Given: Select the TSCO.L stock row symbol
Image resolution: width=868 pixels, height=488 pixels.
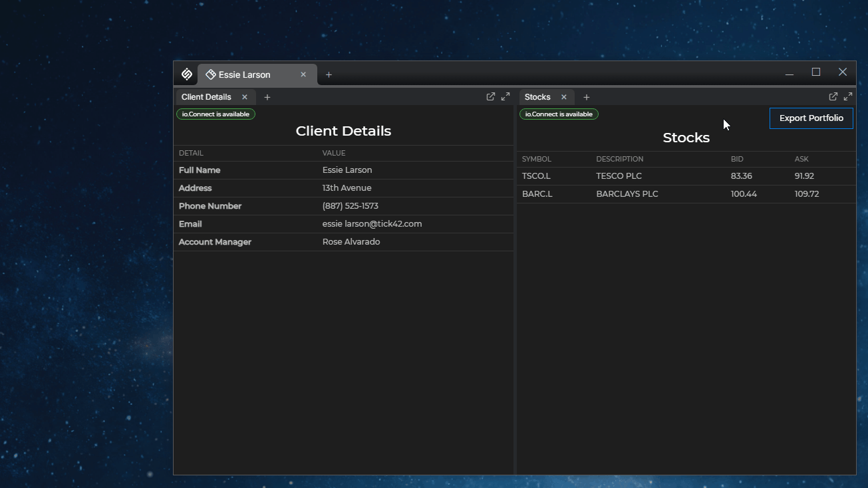Looking at the screenshot, I should pyautogui.click(x=536, y=176).
